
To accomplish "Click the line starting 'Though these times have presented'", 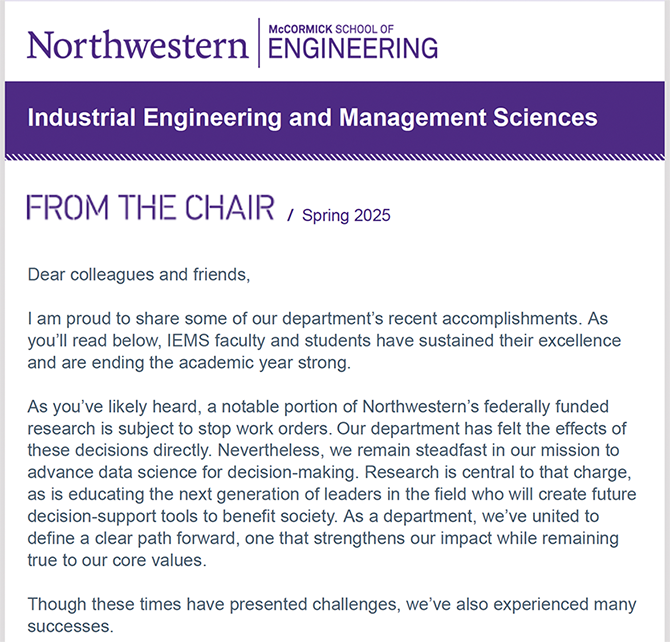I will coord(330,604).
